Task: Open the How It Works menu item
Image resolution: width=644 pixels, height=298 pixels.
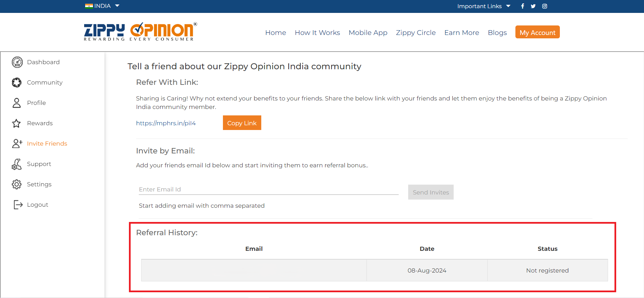Action: tap(317, 33)
